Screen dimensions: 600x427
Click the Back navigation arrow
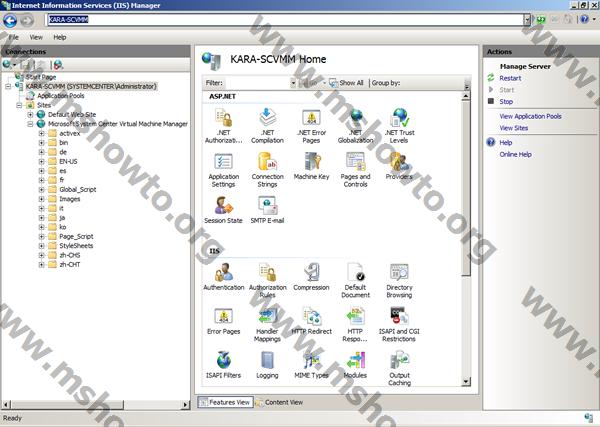tap(10, 20)
